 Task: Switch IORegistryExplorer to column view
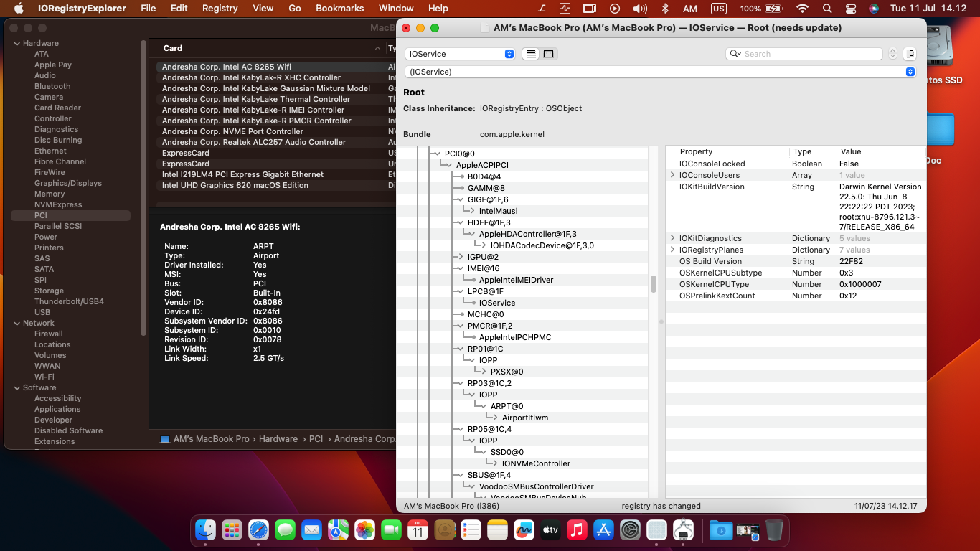549,54
